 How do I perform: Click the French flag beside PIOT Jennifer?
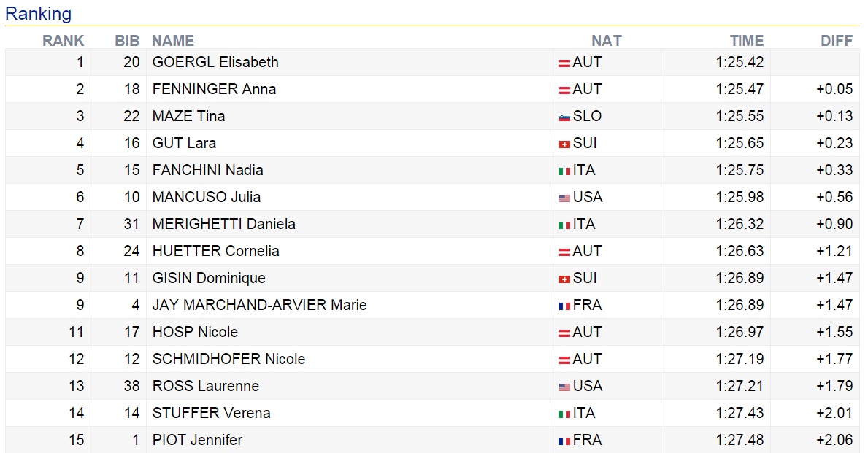tap(564, 441)
